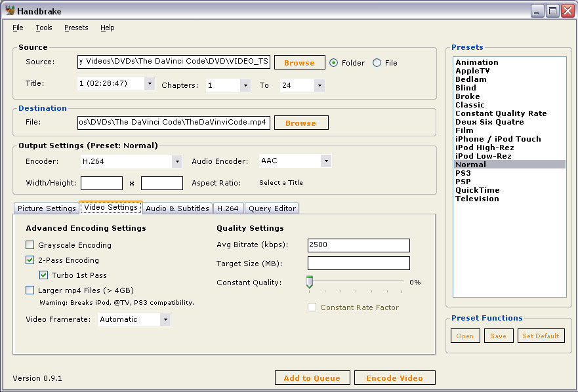Click the Constant Rate Factor checkbox

(312, 307)
